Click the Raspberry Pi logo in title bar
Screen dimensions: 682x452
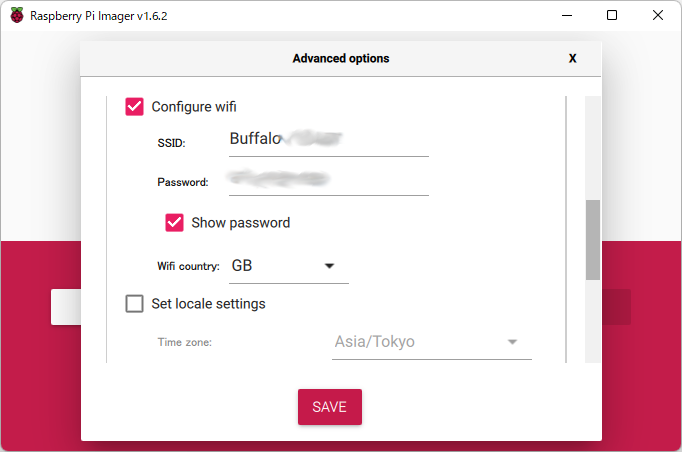click(17, 16)
